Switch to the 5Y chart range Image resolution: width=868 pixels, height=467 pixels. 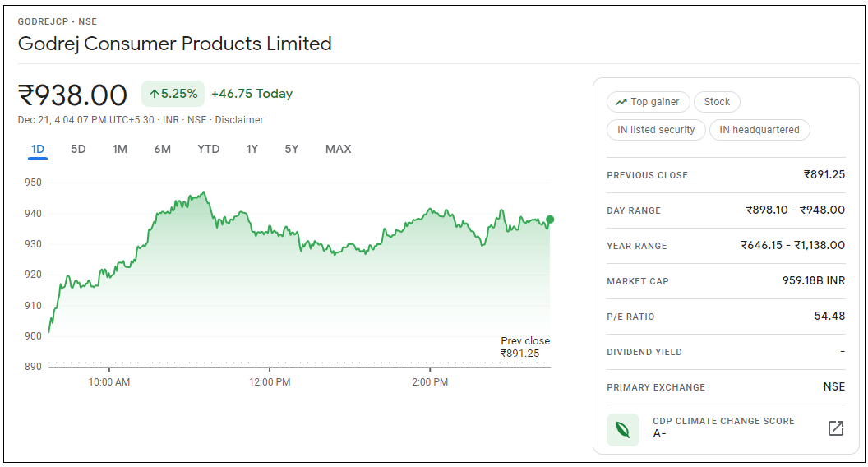(x=291, y=149)
